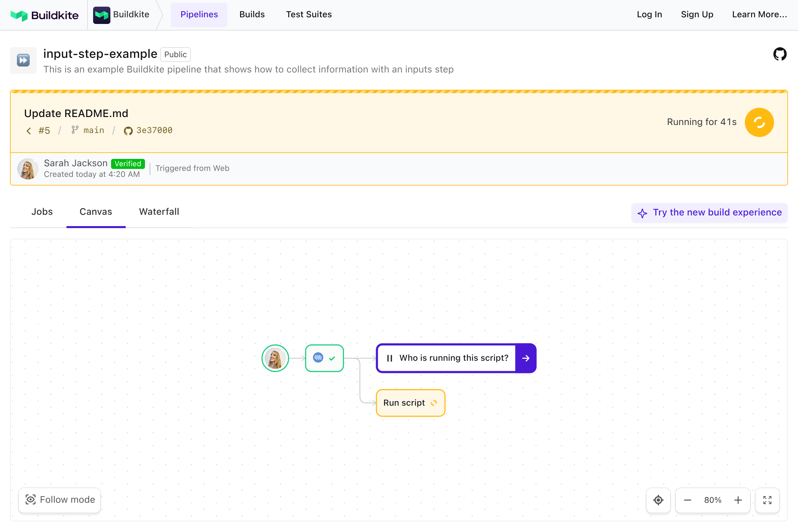Image resolution: width=798 pixels, height=532 pixels.
Task: Enter fullscreen with the expand icon
Action: 767,500
